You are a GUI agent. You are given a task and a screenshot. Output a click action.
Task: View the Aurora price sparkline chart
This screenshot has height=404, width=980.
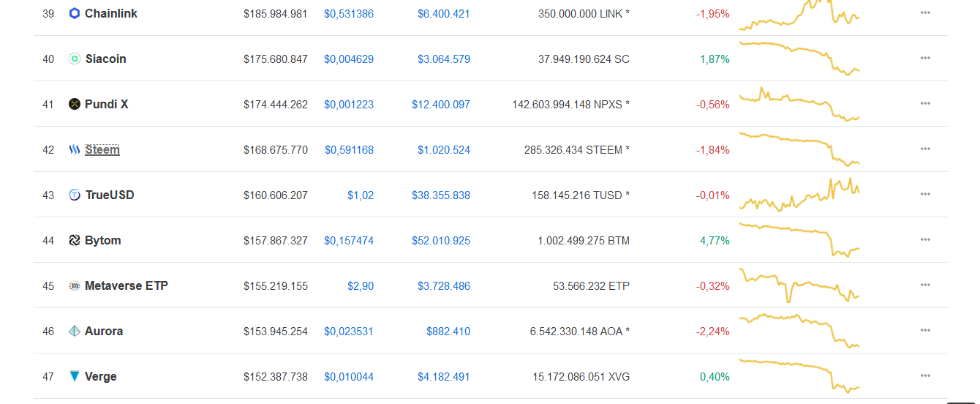coord(799,331)
